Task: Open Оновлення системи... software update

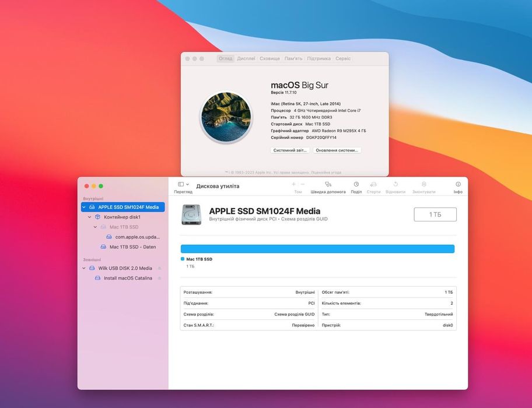Action: [337, 150]
